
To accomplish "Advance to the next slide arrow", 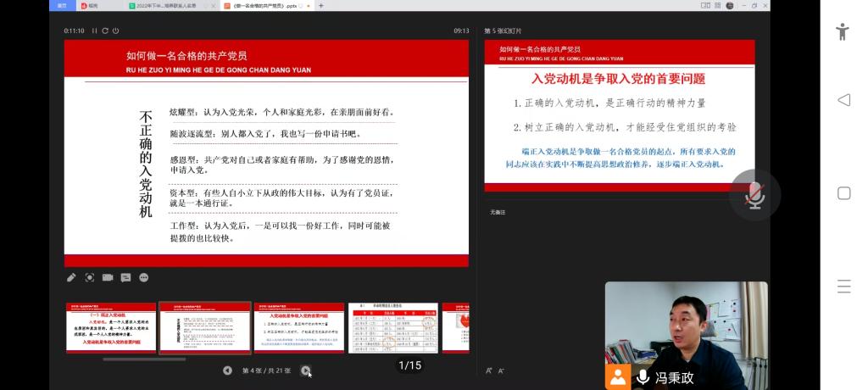I will point(306,370).
